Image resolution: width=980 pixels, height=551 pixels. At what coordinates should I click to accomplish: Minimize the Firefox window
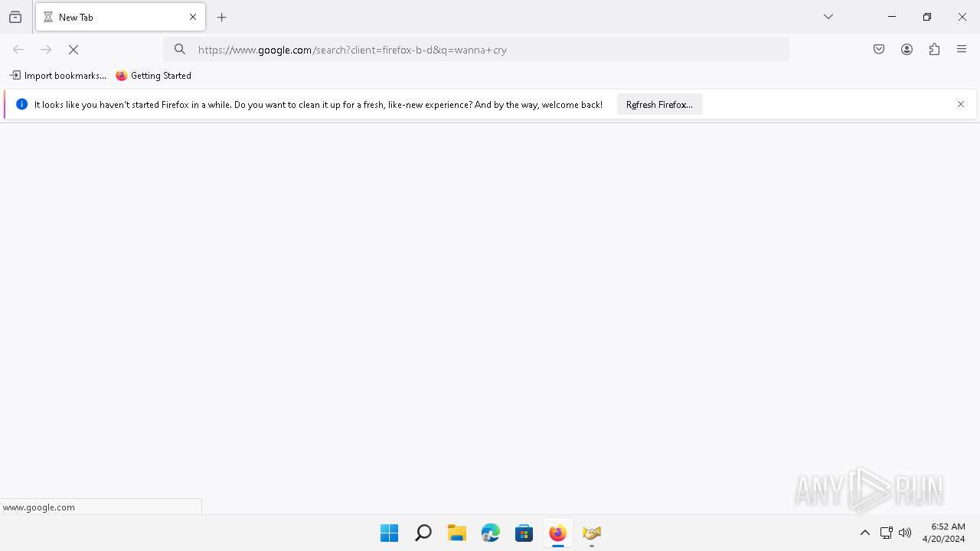click(892, 17)
